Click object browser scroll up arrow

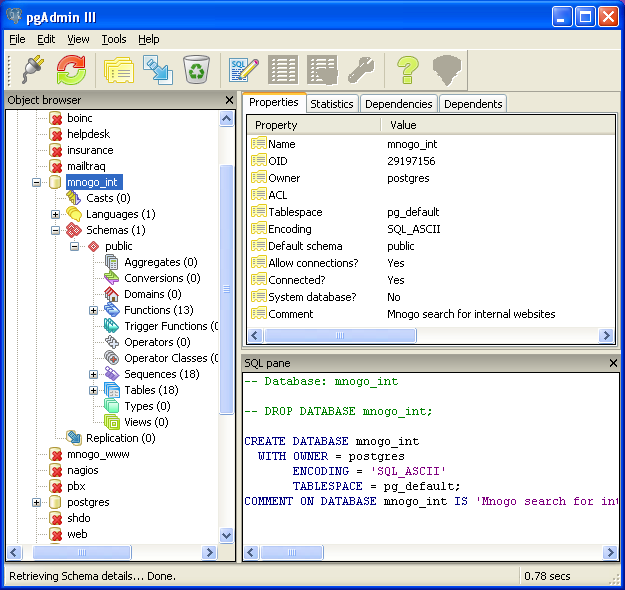tap(226, 118)
